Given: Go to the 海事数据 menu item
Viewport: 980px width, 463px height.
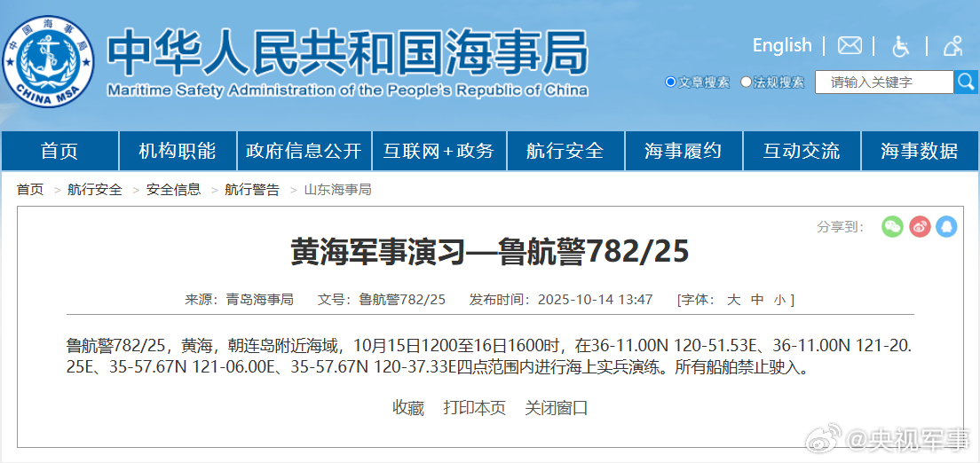Looking at the screenshot, I should [919, 151].
